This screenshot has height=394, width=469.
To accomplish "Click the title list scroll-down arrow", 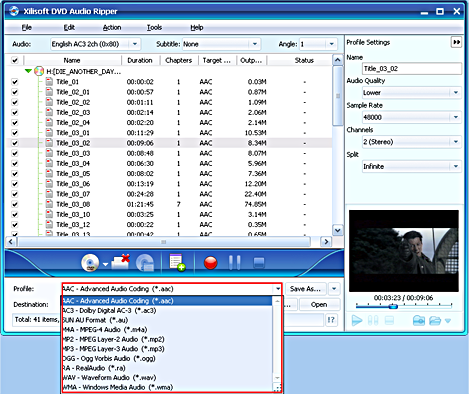I will (x=337, y=230).
